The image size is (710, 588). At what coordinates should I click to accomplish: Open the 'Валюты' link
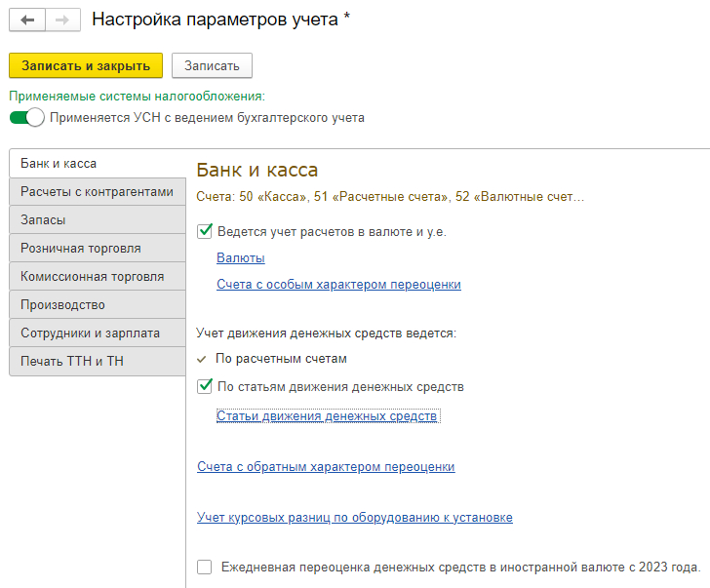(241, 258)
